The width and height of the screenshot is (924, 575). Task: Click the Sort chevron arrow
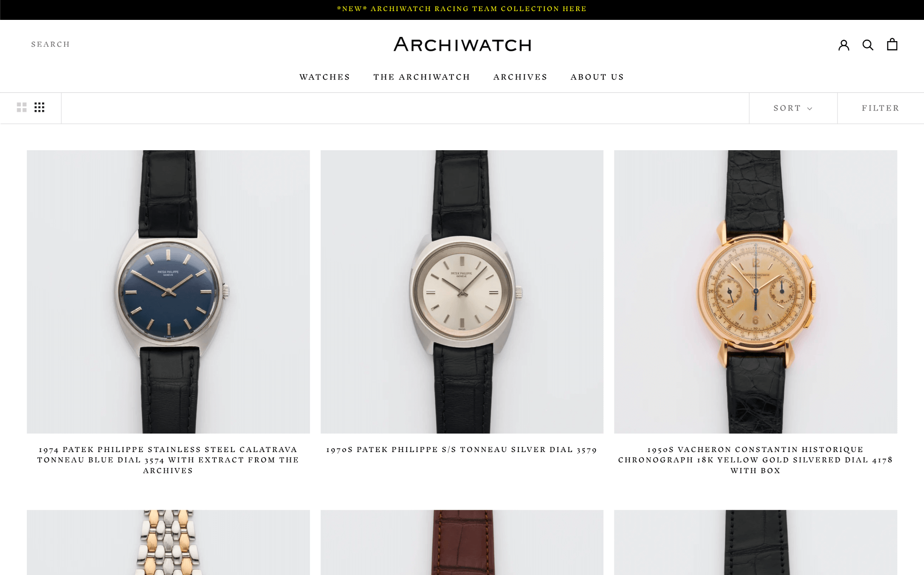809,109
